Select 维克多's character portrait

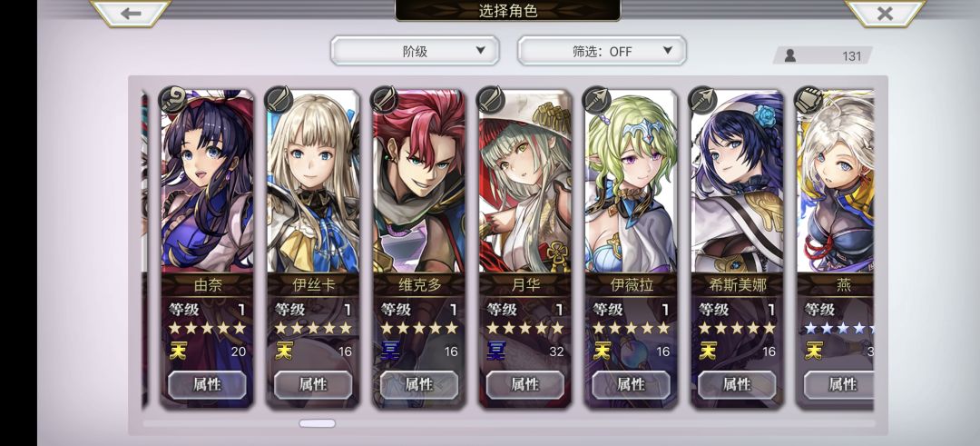(x=418, y=182)
